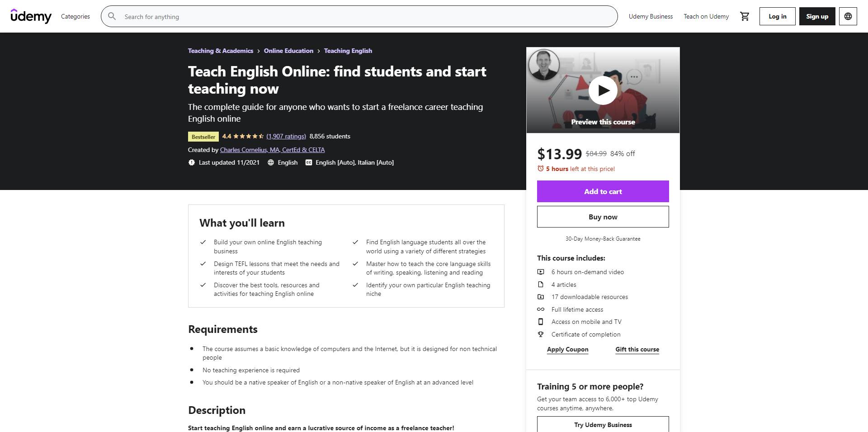Focus the Search for anything field

tap(359, 16)
